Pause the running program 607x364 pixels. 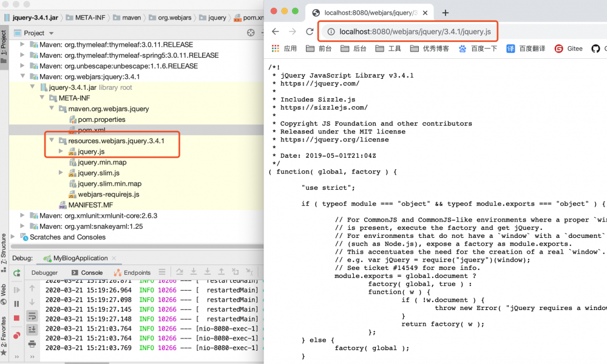[x=16, y=303]
